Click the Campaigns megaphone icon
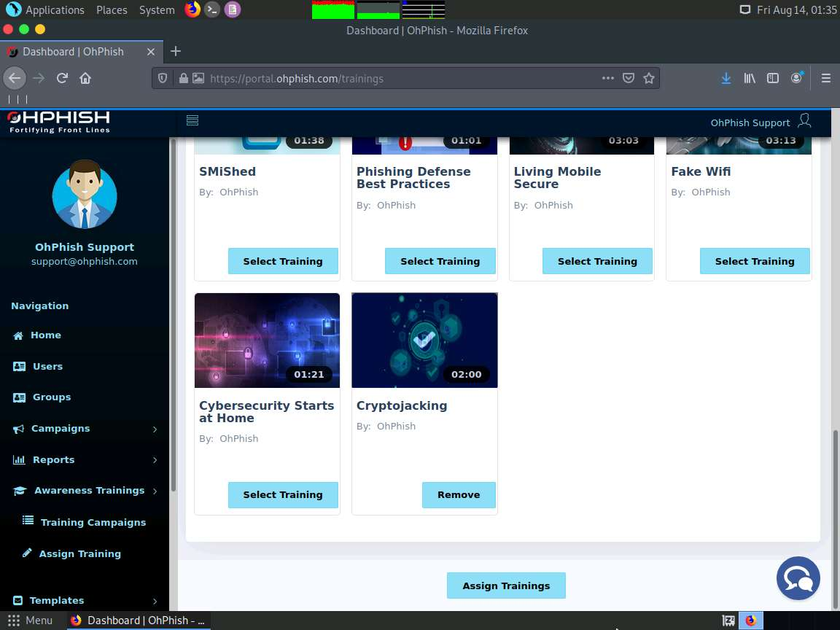Viewport: 840px width, 630px height. pyautogui.click(x=18, y=429)
